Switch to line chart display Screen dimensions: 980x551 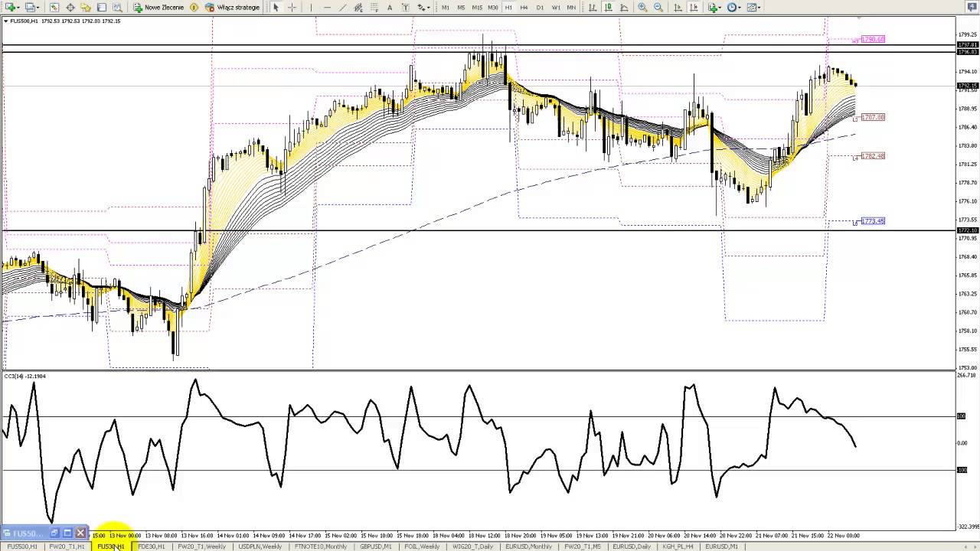point(624,7)
